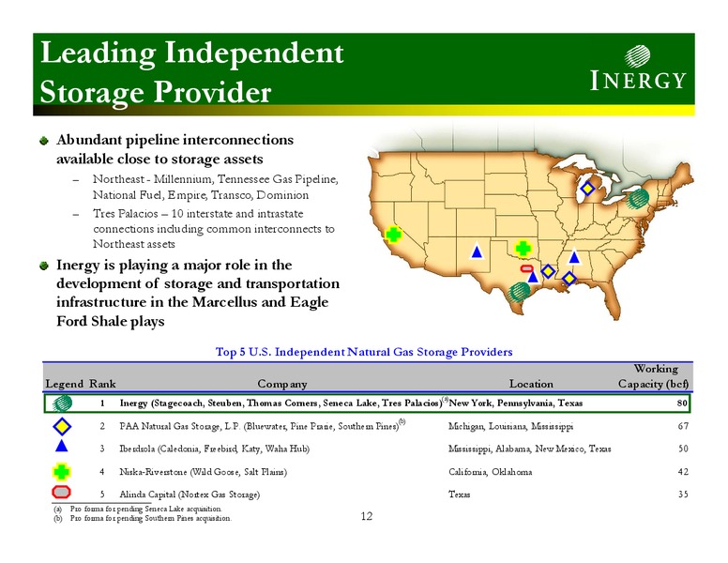The image size is (728, 563).
Task: Click 'Abundant pipeline interconnections' bullet text
Action: tap(174, 149)
